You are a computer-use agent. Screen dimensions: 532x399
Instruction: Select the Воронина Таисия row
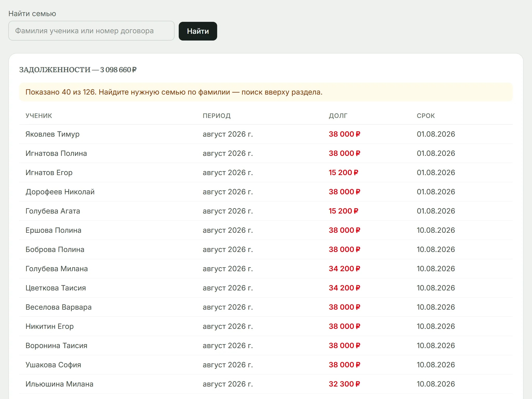(266, 345)
